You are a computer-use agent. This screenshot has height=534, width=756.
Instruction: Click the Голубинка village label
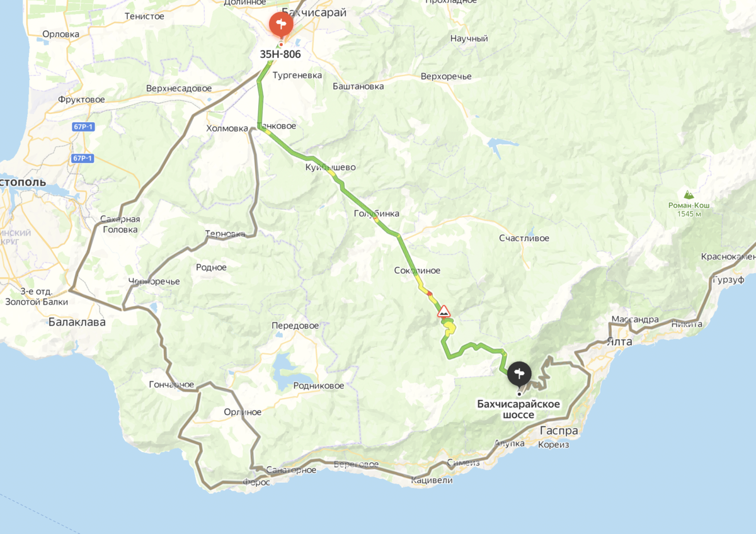point(377,213)
